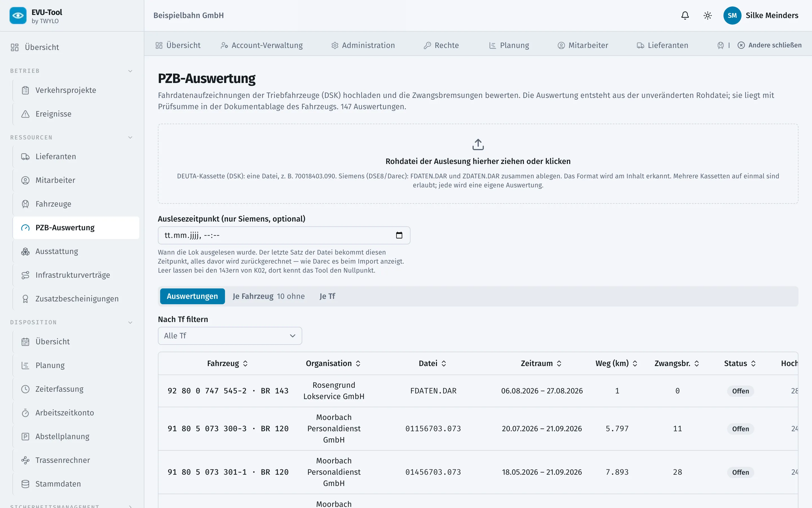The width and height of the screenshot is (812, 508).
Task: Click file name 01156703.073
Action: [433, 429]
